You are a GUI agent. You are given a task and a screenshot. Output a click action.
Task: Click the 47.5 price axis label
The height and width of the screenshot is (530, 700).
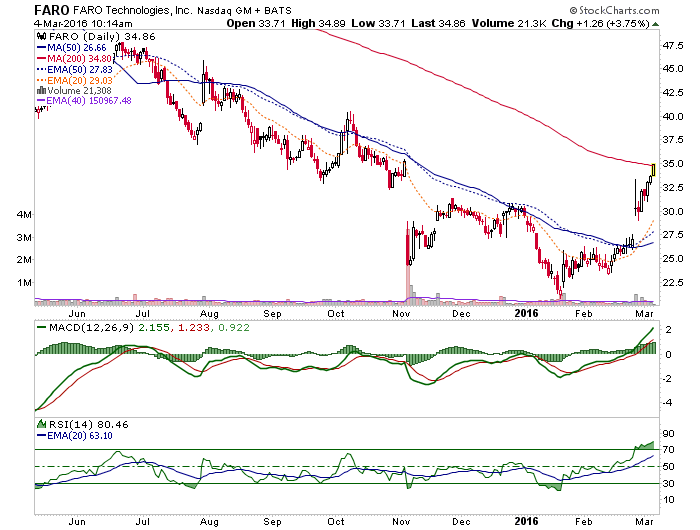click(x=673, y=46)
